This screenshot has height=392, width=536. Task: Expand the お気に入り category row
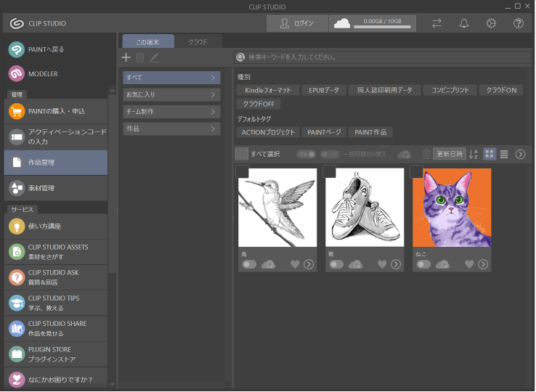171,94
